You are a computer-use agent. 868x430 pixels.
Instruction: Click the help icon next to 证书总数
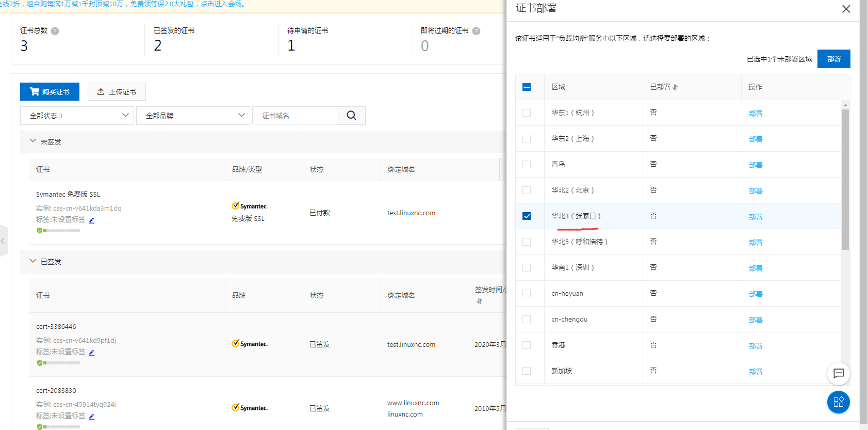pos(55,31)
